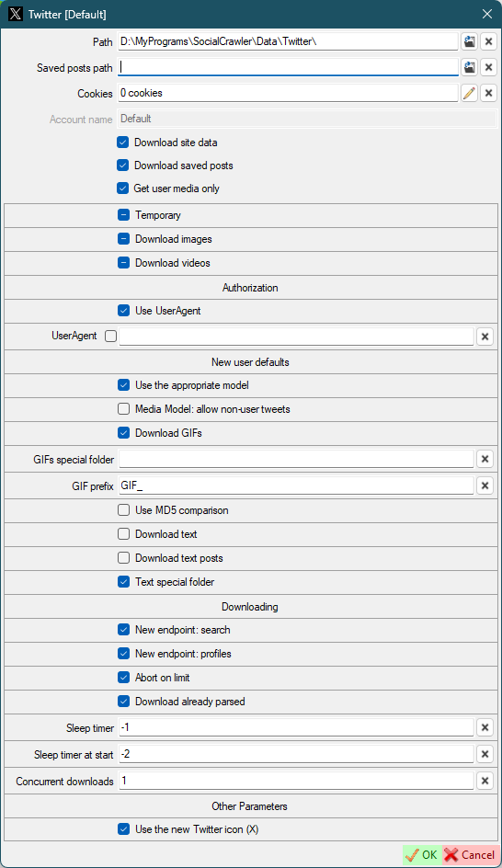Toggle the Temporary tri-state checkbox
Screen dimensions: 502x868
coord(123,215)
